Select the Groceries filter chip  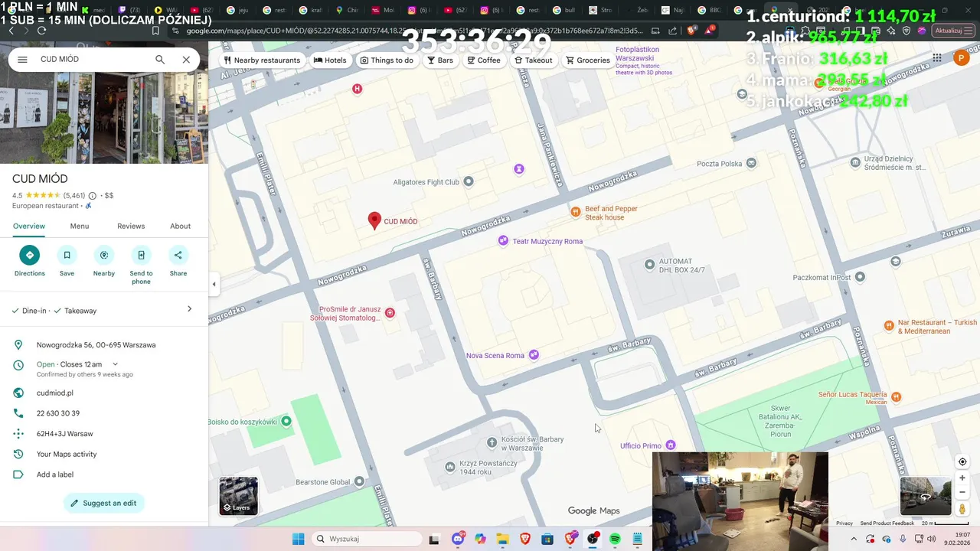[588, 60]
